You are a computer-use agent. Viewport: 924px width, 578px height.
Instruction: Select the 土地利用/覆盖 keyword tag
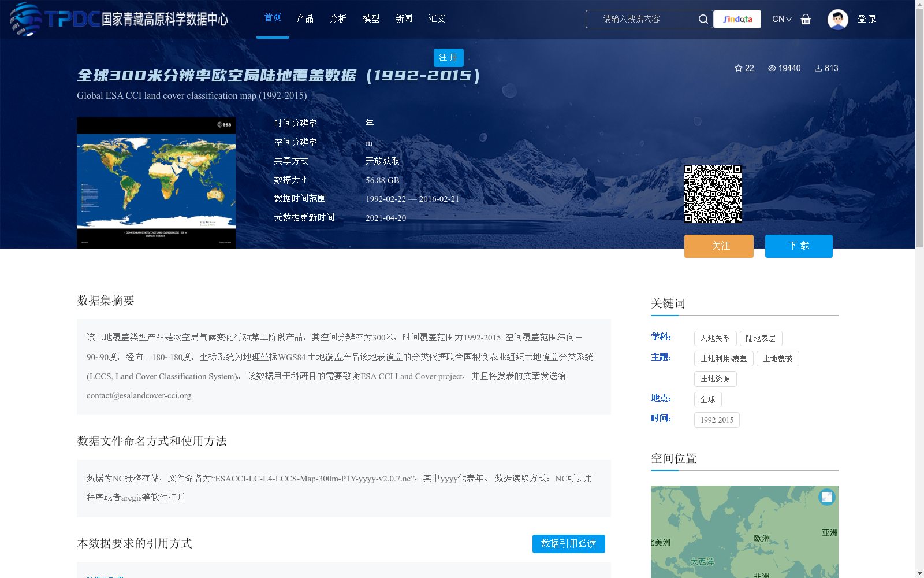pos(724,358)
